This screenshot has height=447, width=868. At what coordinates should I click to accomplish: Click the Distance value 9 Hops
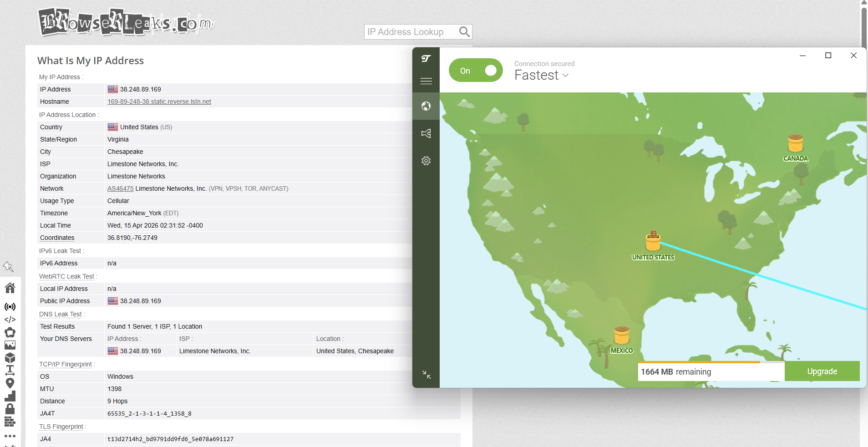click(117, 401)
